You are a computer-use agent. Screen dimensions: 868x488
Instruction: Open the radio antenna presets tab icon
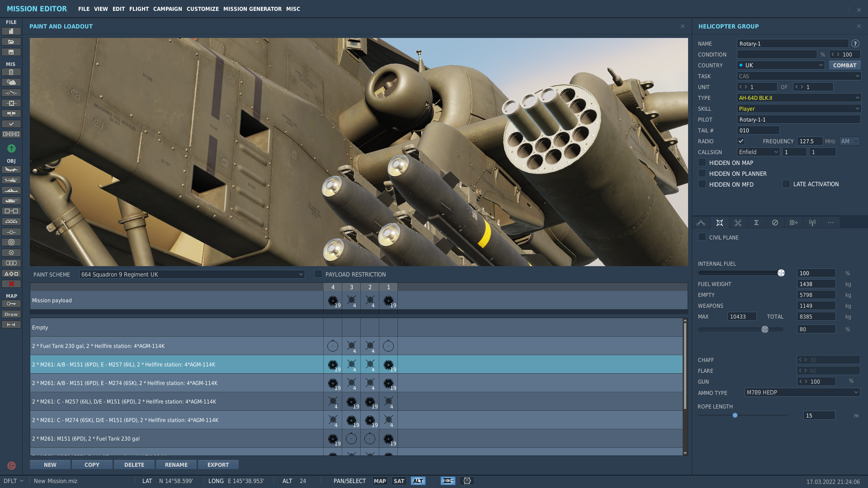812,222
